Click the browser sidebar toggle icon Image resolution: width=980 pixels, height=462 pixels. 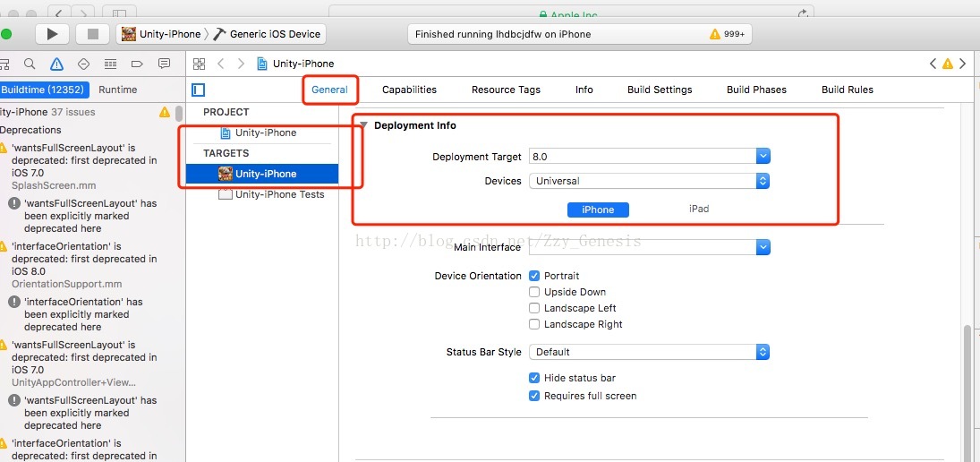pyautogui.click(x=119, y=13)
